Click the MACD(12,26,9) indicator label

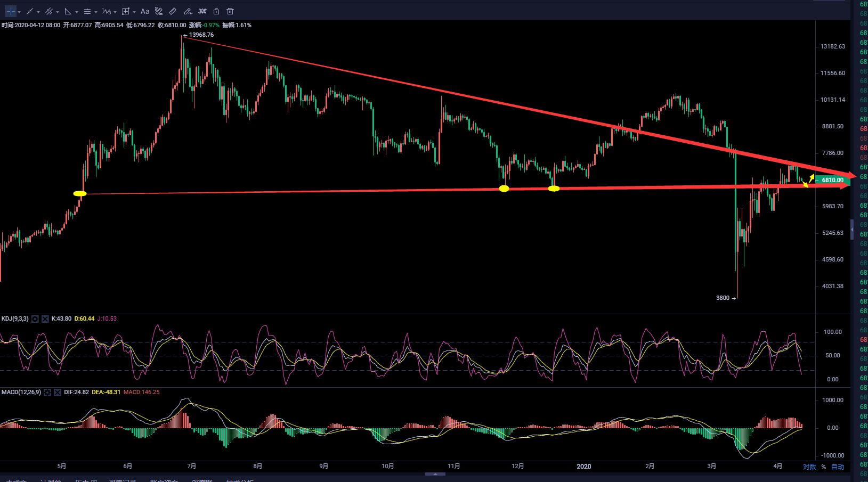21,393
